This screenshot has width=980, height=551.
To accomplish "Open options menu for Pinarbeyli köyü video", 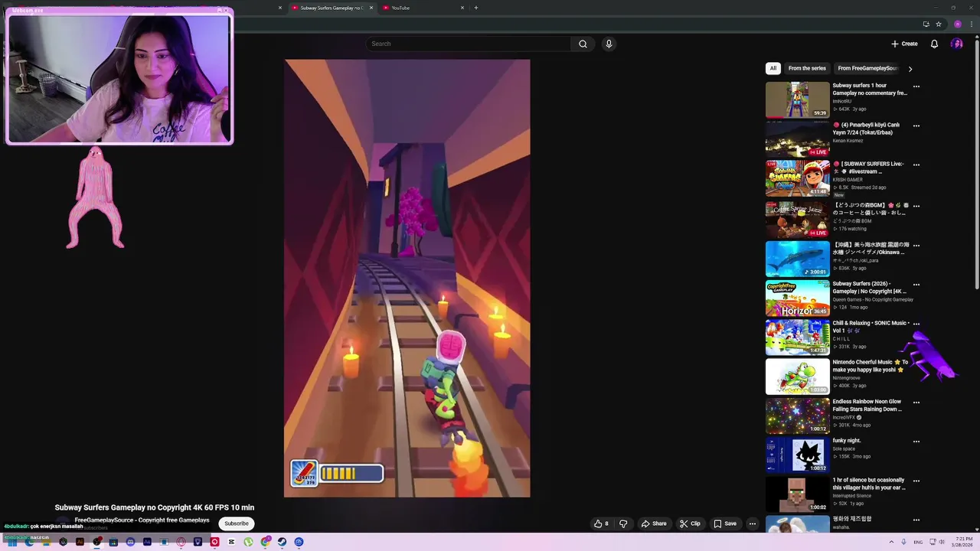I will point(916,126).
